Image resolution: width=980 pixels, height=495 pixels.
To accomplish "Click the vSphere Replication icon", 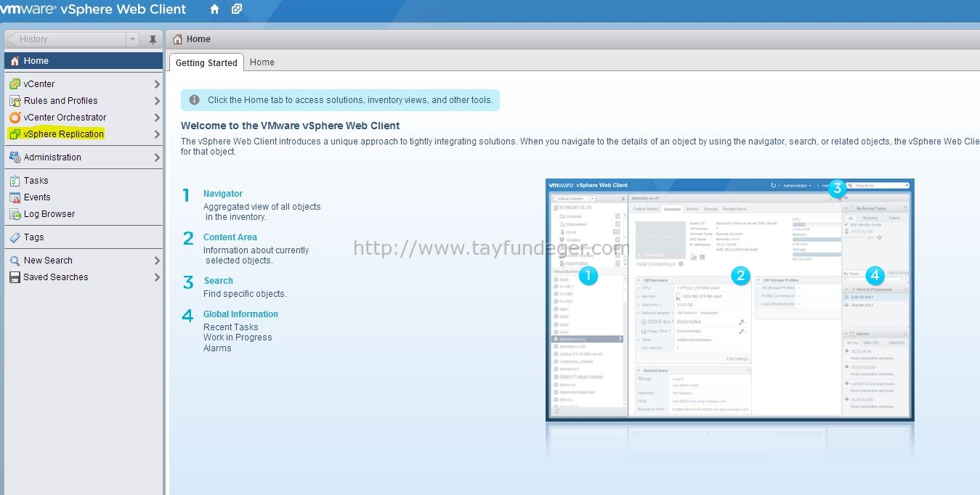I will click(15, 134).
